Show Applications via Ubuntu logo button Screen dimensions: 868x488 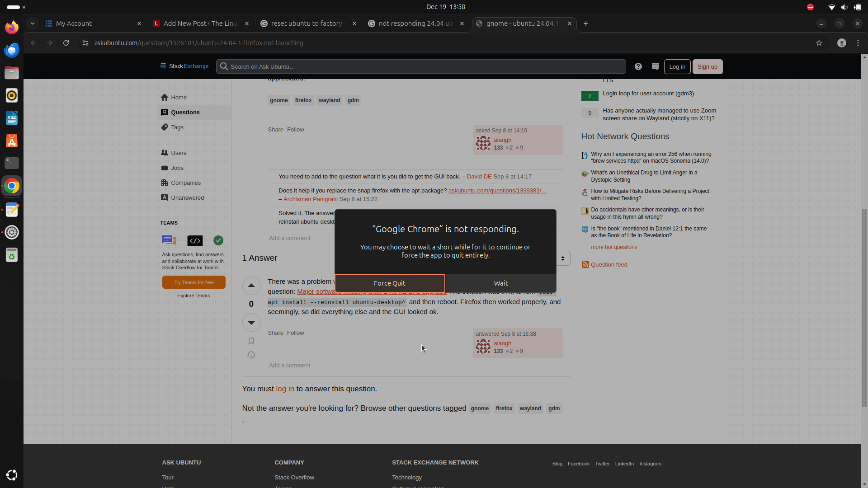coord(12,475)
